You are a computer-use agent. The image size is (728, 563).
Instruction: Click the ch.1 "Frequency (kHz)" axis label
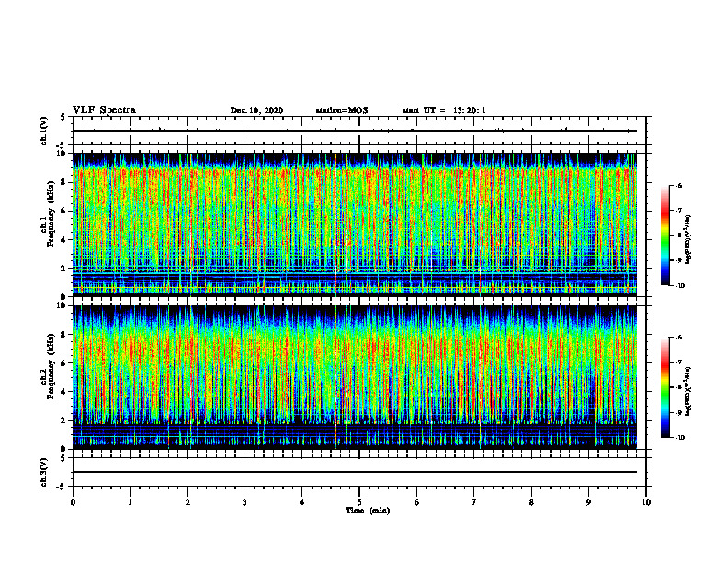coord(51,212)
